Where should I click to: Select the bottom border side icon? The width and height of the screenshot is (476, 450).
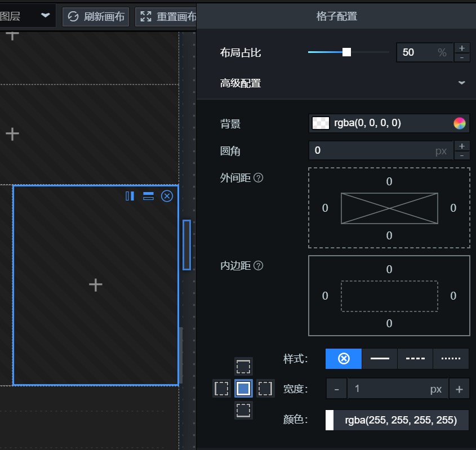click(243, 410)
